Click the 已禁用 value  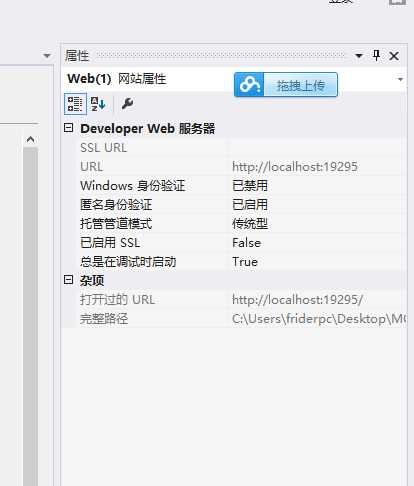click(x=250, y=186)
